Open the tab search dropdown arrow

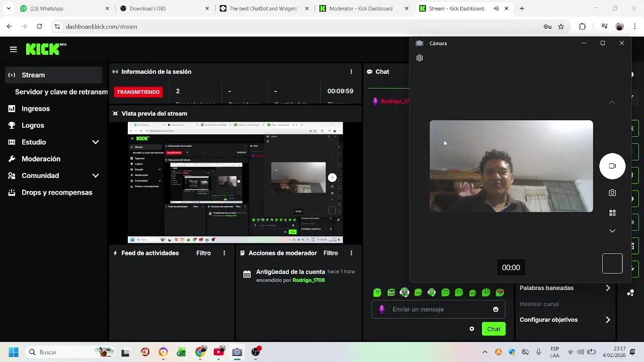[9, 9]
